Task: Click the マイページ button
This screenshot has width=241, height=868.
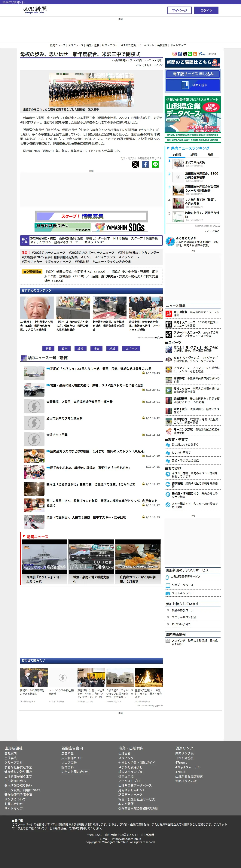Action: click(x=179, y=11)
